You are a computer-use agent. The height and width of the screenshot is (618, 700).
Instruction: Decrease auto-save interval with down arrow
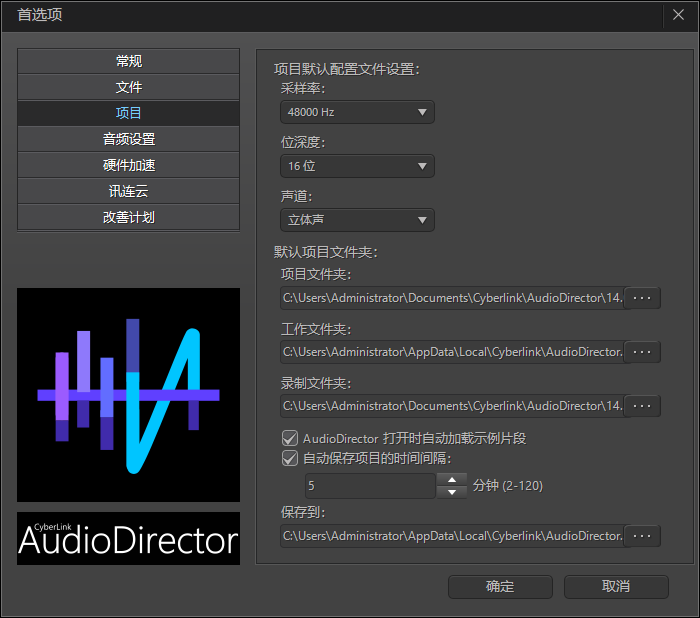pyautogui.click(x=452, y=492)
